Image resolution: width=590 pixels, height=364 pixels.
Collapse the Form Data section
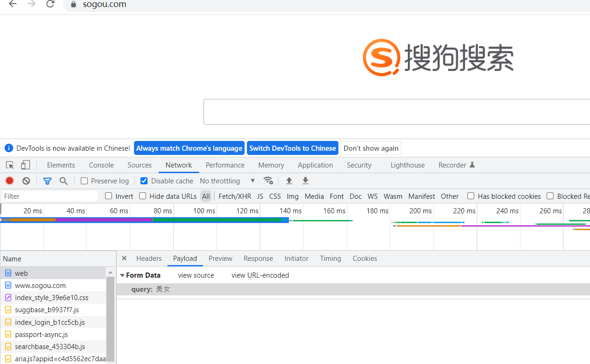pyautogui.click(x=122, y=275)
